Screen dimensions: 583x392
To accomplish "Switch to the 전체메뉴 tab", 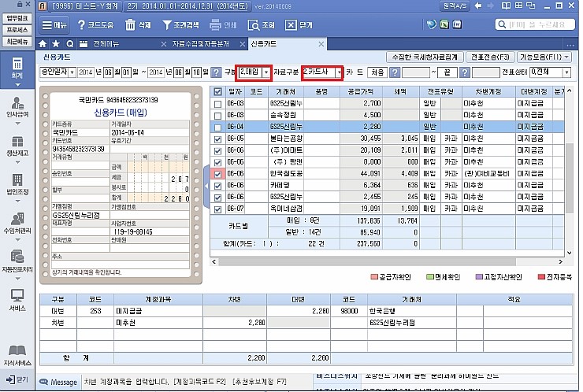I will pyautogui.click(x=106, y=44).
